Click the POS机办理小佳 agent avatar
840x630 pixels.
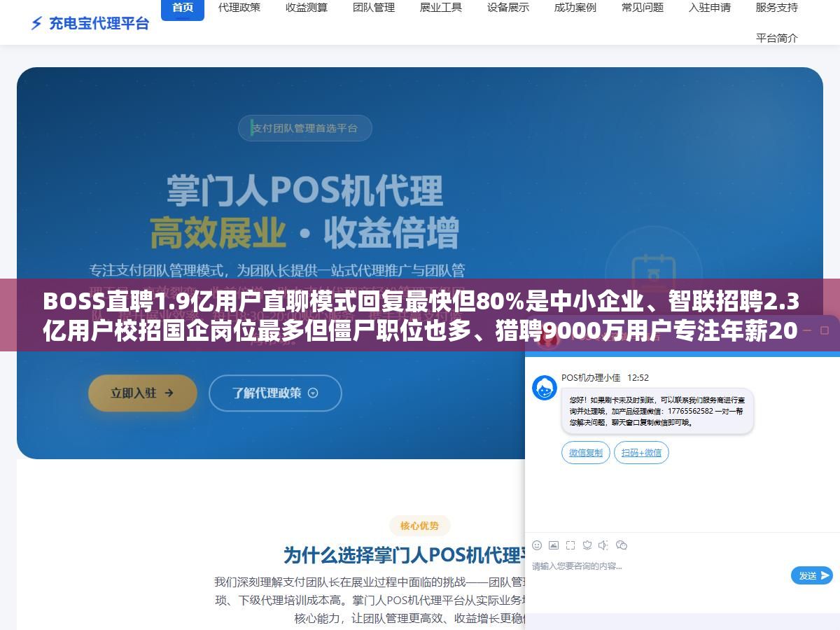click(x=545, y=388)
